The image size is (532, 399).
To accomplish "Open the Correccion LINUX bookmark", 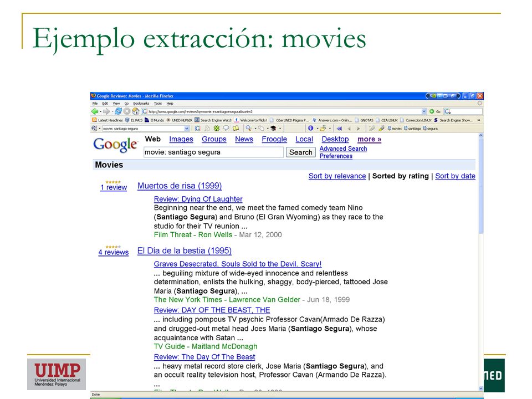I will (x=416, y=120).
